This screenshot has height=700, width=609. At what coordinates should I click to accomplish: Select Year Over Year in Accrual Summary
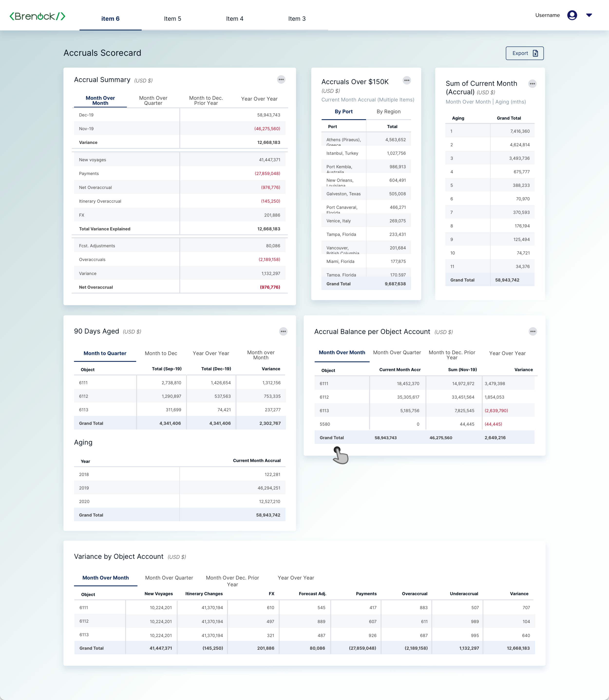coord(259,99)
